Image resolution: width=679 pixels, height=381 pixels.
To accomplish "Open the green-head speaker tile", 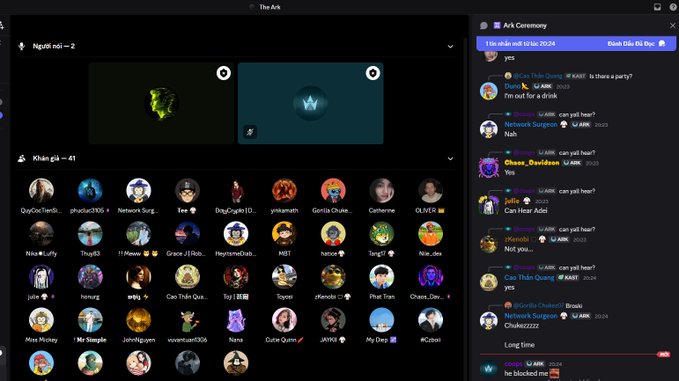I will (x=161, y=103).
